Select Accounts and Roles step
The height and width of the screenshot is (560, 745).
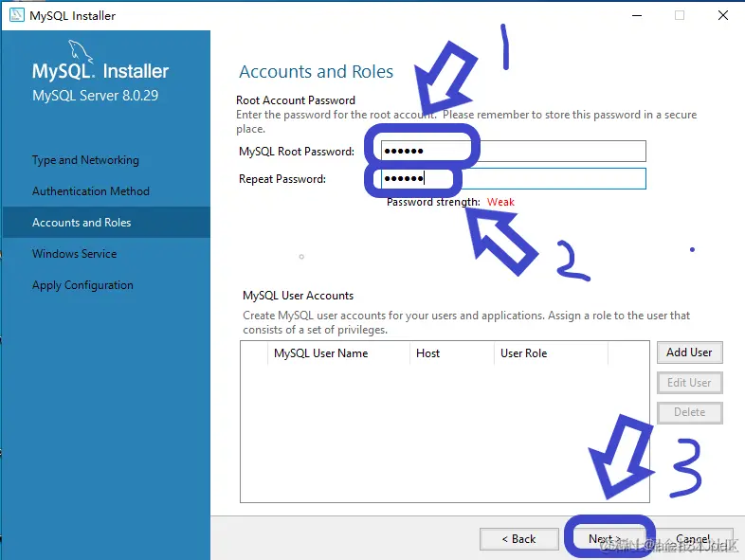106,223
